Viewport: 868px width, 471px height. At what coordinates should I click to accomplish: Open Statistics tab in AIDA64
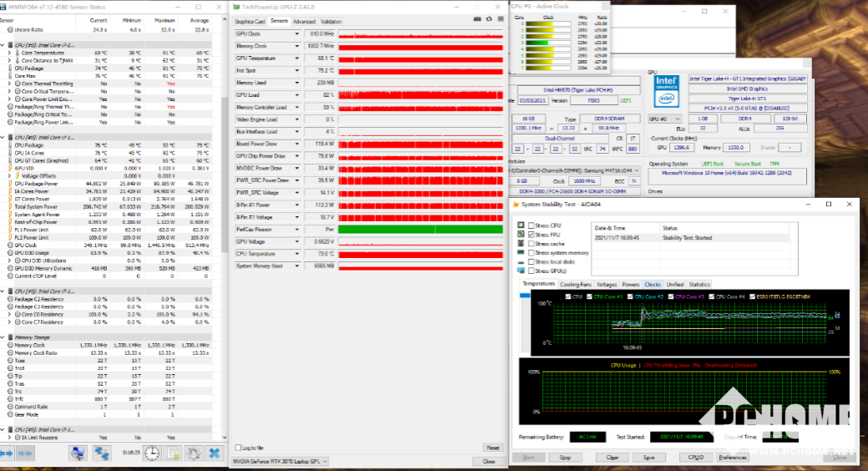(699, 285)
